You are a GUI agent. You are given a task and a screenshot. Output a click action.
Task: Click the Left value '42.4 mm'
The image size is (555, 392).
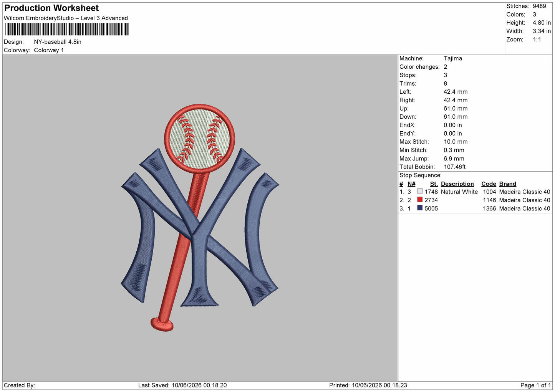(456, 92)
